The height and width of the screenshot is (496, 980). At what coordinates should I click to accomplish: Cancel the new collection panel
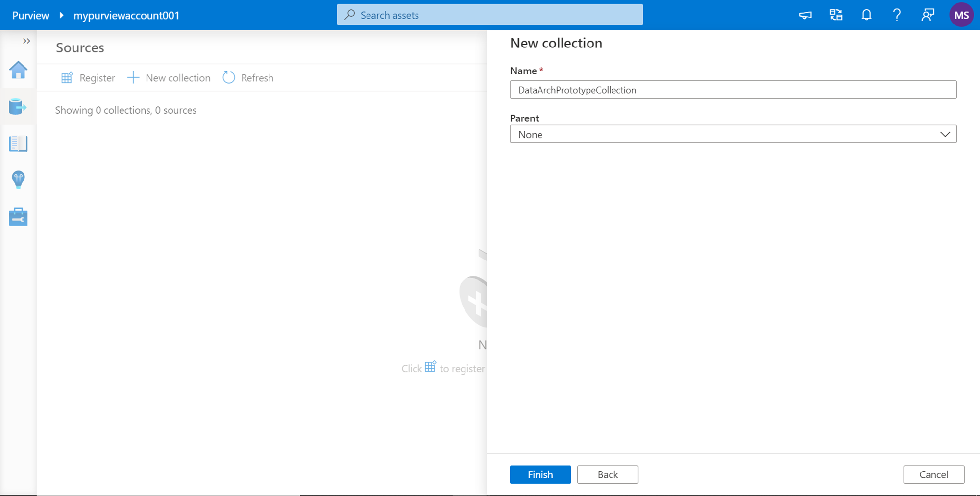tap(933, 474)
